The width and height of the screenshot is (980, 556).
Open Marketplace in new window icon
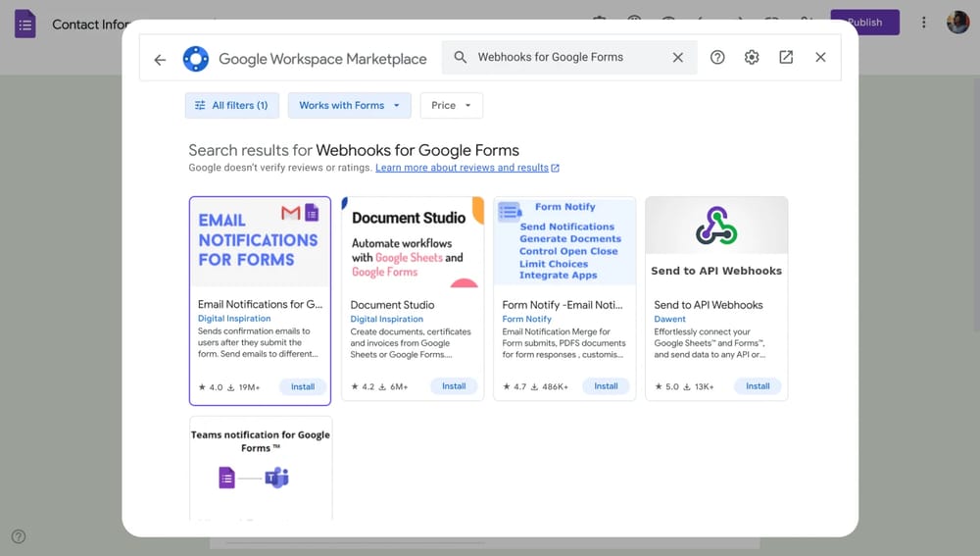click(786, 58)
